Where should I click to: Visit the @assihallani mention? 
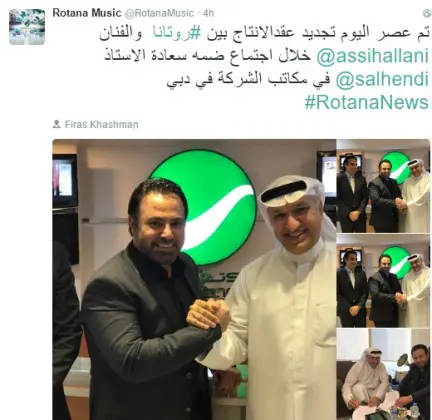(372, 56)
